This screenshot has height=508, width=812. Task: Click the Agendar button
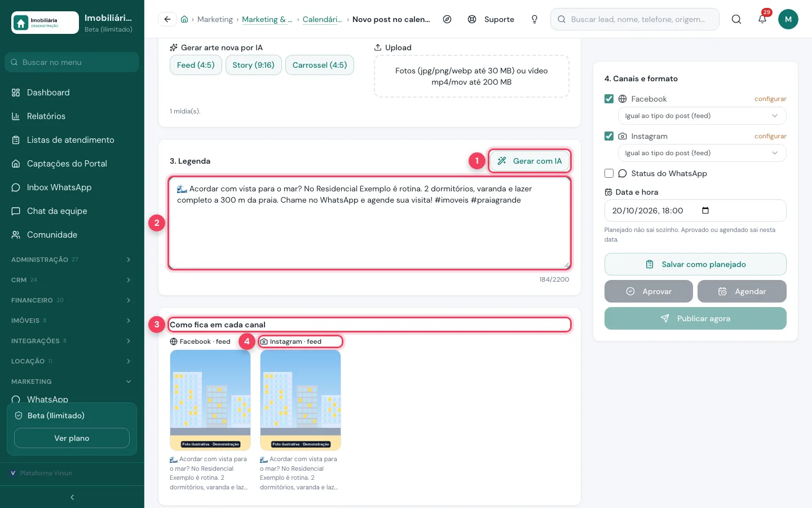tap(742, 291)
